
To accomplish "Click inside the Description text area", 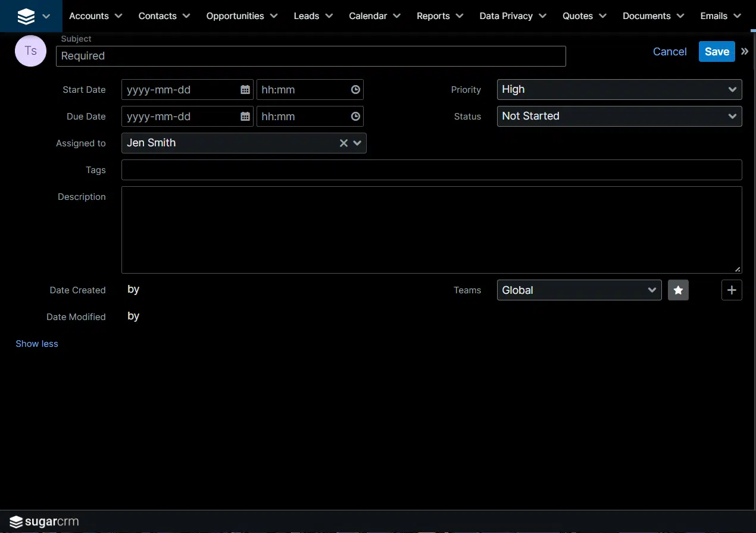I will [431, 230].
